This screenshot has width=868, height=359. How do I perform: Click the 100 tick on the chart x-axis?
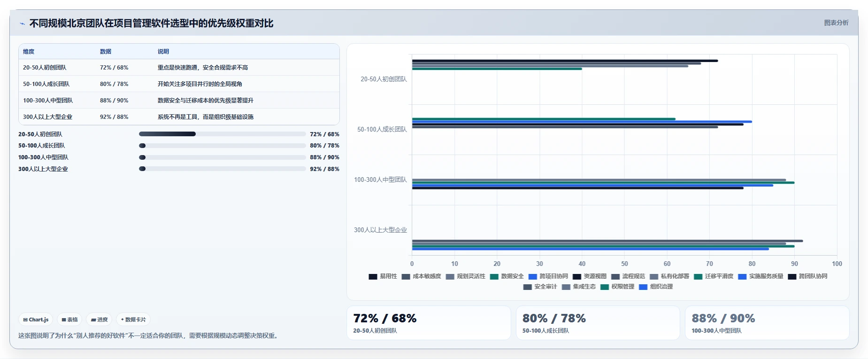(x=837, y=264)
